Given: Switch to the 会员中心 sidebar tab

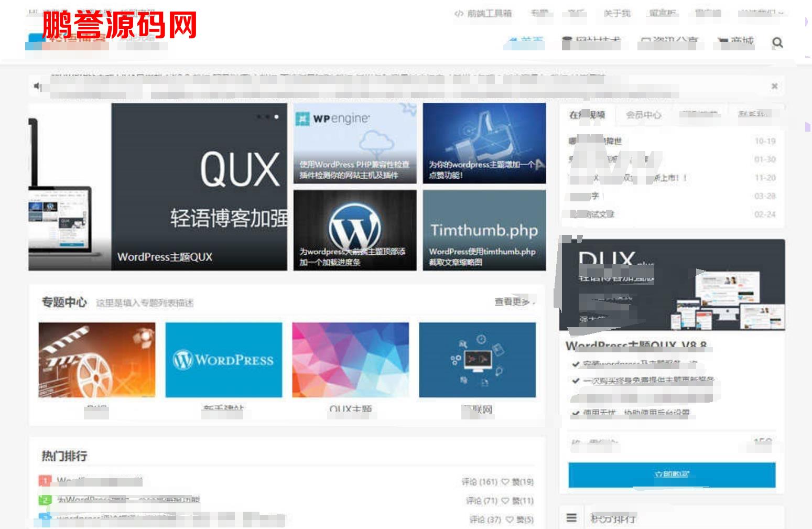Looking at the screenshot, I should coord(644,115).
